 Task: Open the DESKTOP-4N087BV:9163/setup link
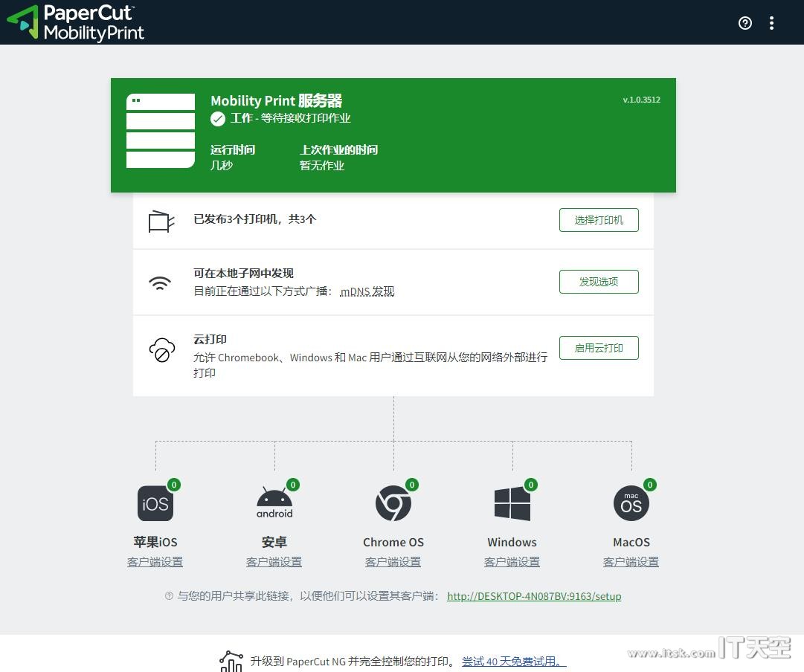[x=534, y=596]
